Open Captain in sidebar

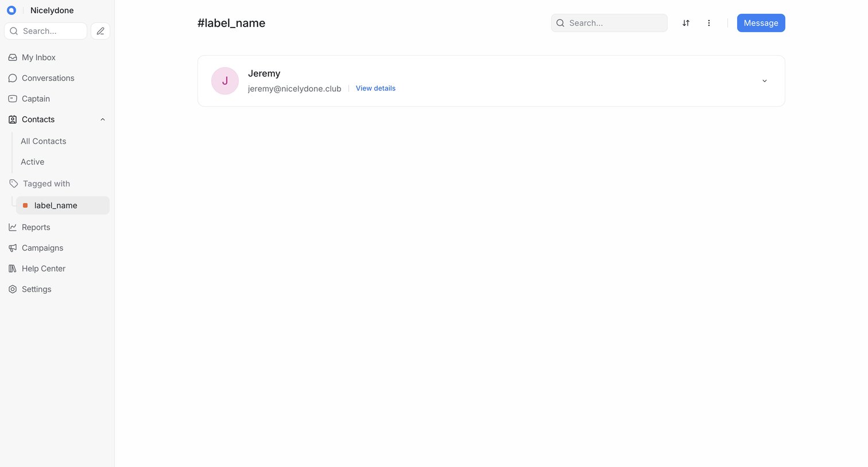tap(36, 99)
